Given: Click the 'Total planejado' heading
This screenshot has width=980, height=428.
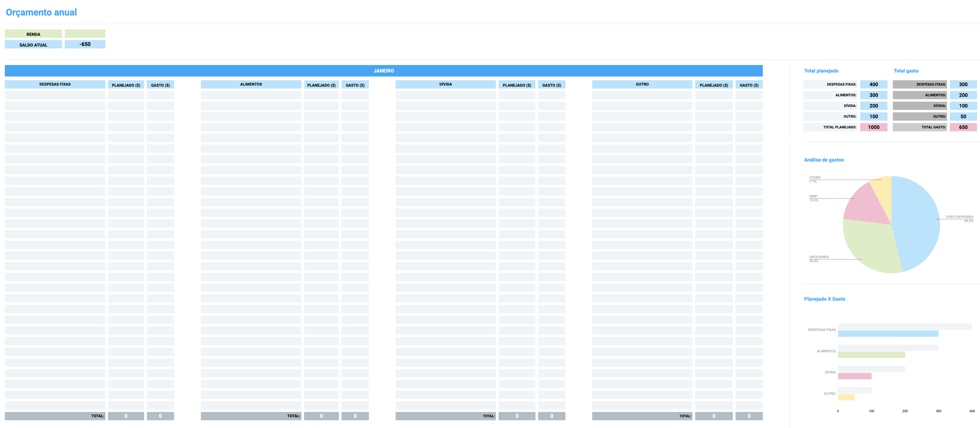Looking at the screenshot, I should [x=821, y=71].
